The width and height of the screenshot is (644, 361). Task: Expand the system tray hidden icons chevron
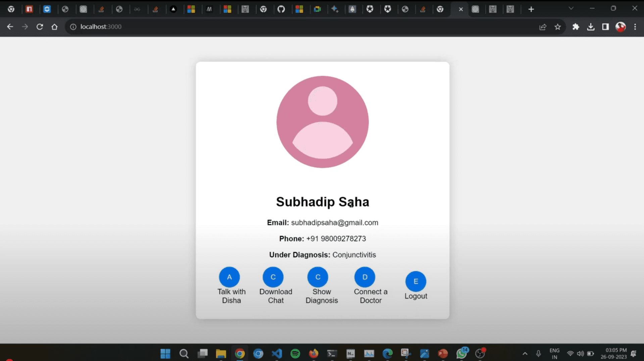pos(525,354)
